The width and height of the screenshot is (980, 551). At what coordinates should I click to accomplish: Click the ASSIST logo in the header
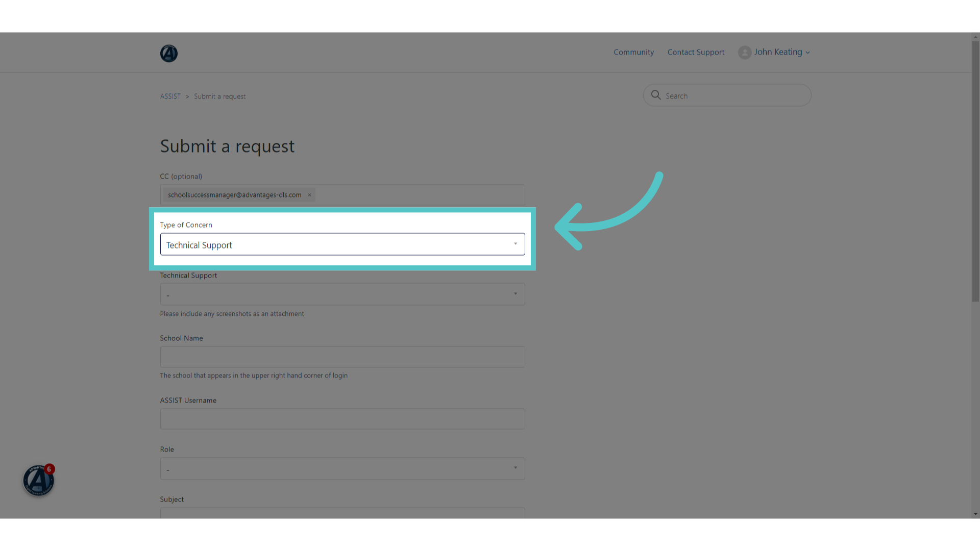click(x=169, y=53)
